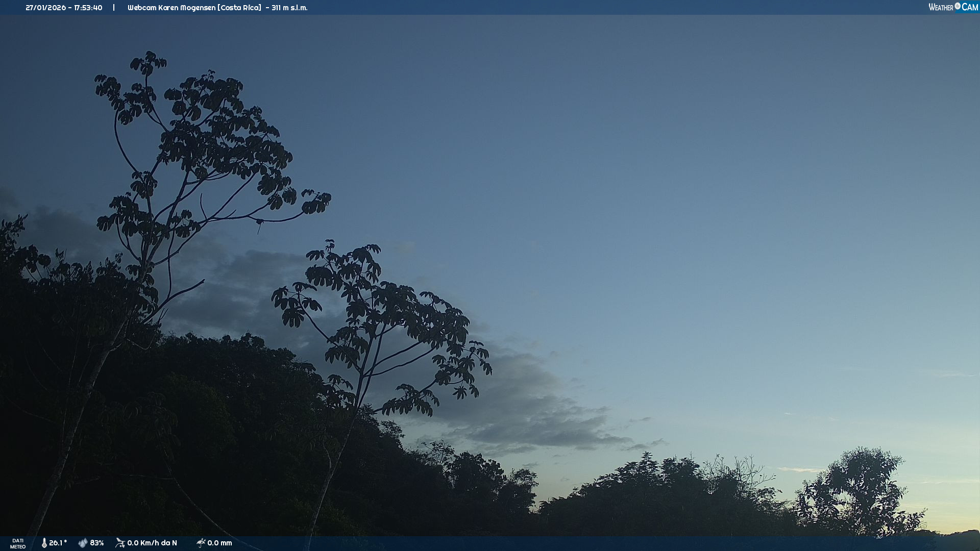Click the 0.0 Km/h da N wind reading
Screen dimensions: 980x551
click(x=152, y=543)
